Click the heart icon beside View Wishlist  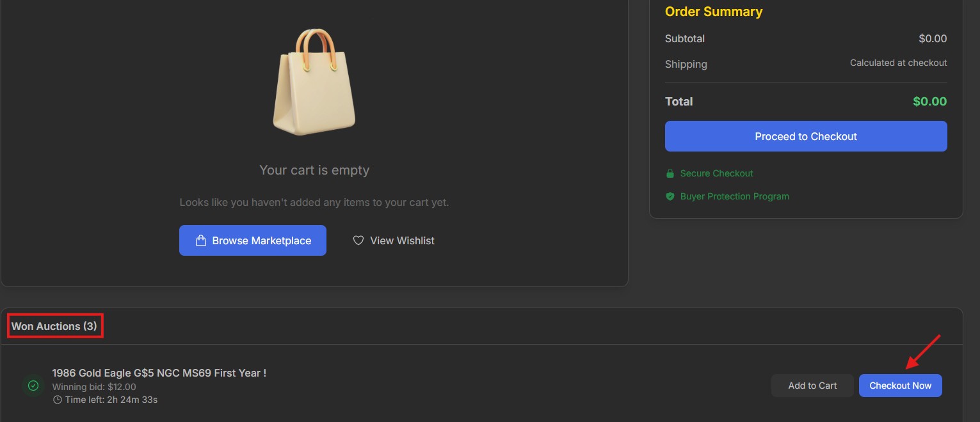358,240
